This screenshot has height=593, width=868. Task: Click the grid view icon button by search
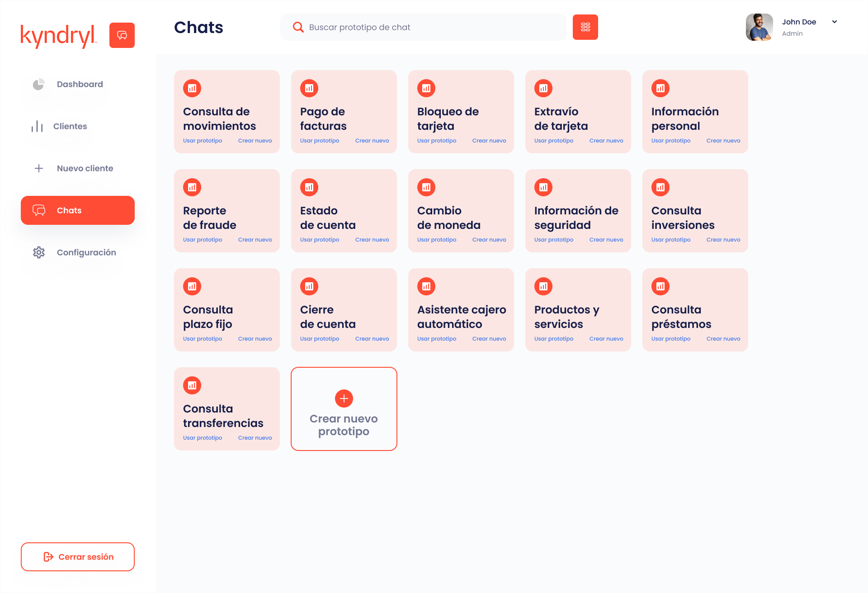585,27
